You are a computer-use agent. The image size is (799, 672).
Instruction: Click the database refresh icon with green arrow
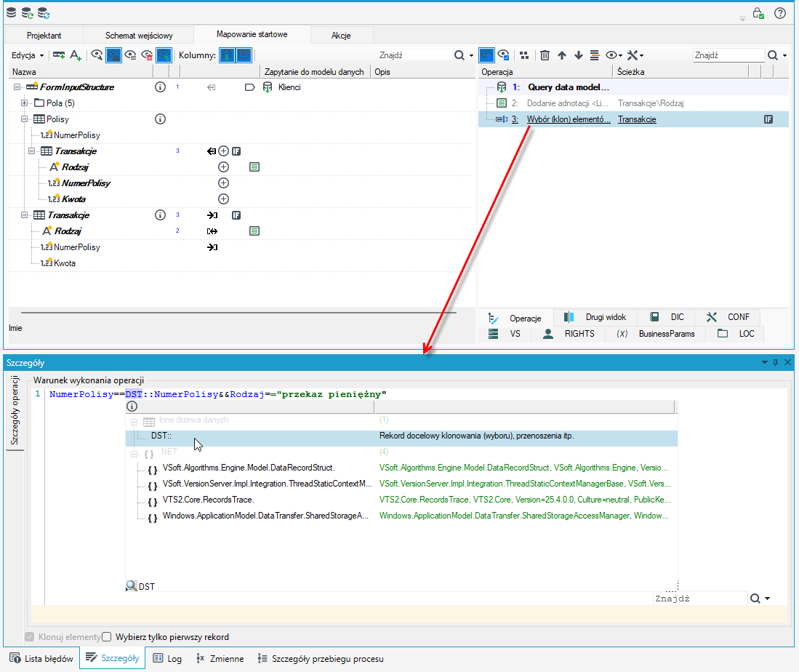click(x=28, y=13)
